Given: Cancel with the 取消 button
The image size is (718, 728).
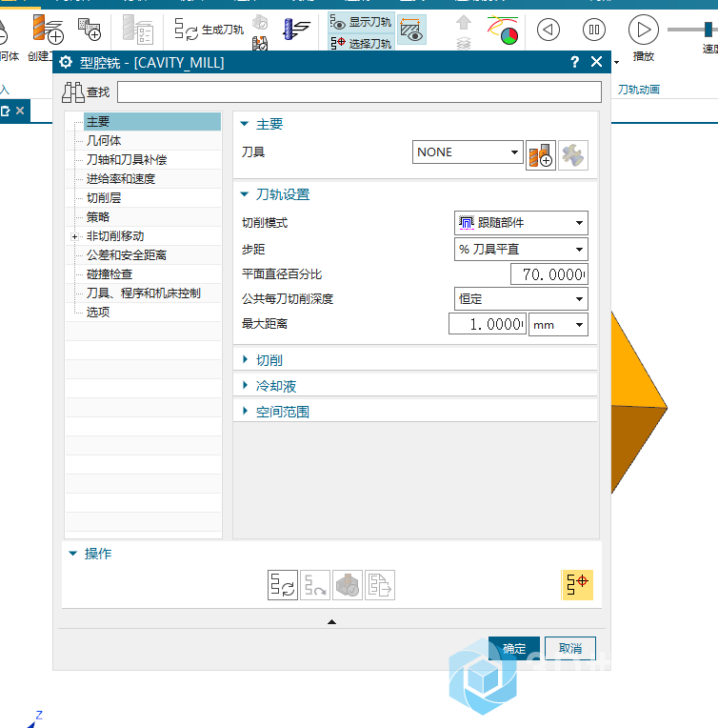Looking at the screenshot, I should [570, 648].
